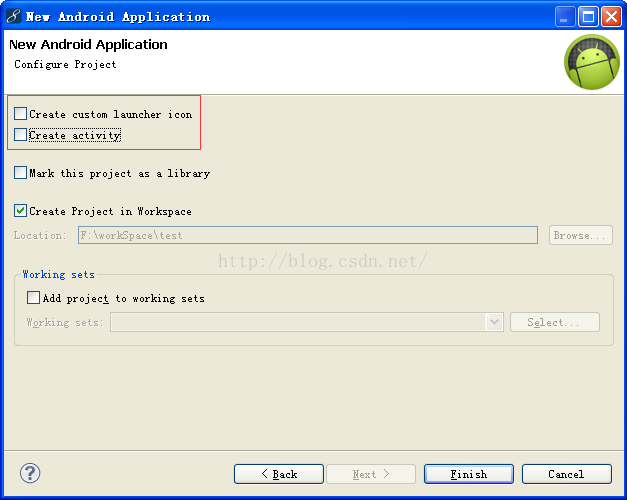Viewport: 627px width, 500px height.
Task: Open the Working sets dropdown arrow
Action: coord(494,322)
